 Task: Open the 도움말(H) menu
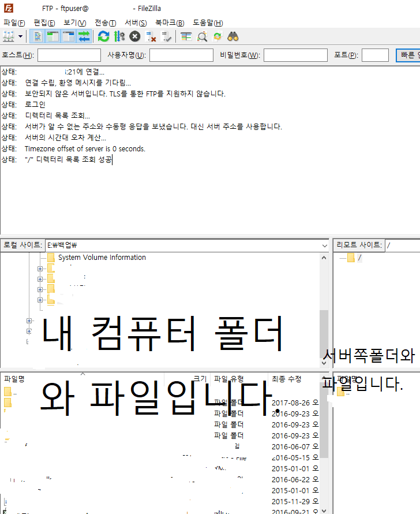[208, 23]
